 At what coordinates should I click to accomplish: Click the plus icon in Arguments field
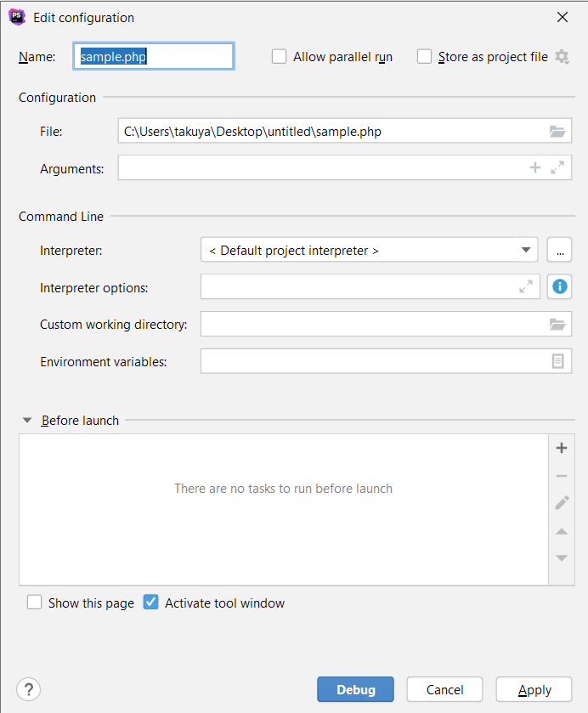coord(535,168)
